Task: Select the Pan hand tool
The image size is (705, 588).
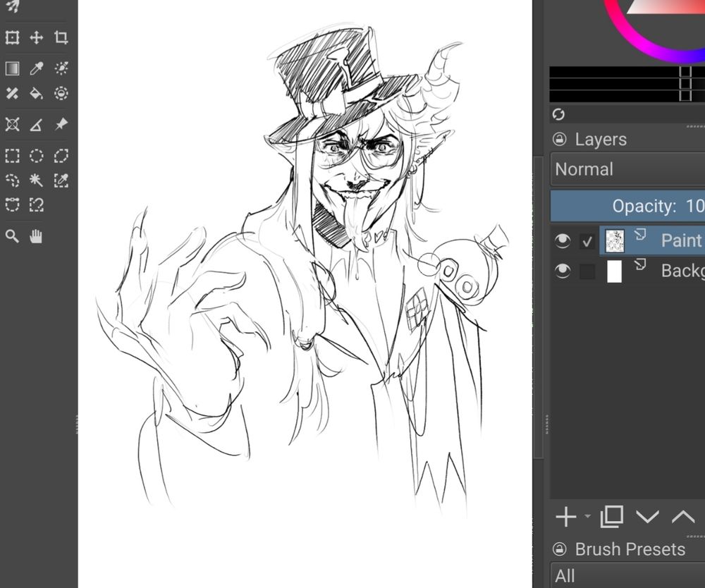Action: coord(37,236)
